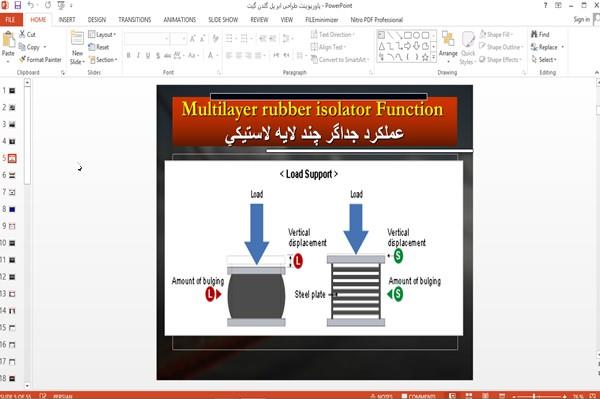Start slide show from beginning icon

pyautogui.click(x=61, y=5)
